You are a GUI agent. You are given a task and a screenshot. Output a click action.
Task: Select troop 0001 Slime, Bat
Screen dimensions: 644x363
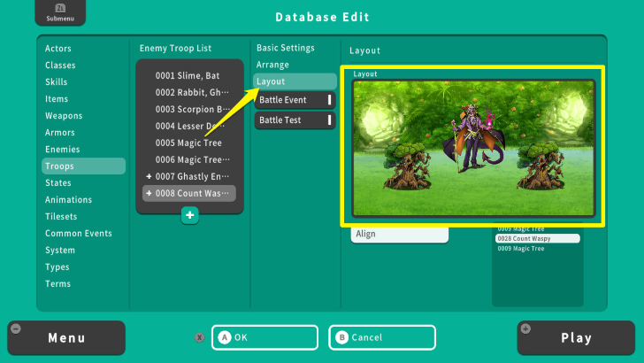click(189, 75)
